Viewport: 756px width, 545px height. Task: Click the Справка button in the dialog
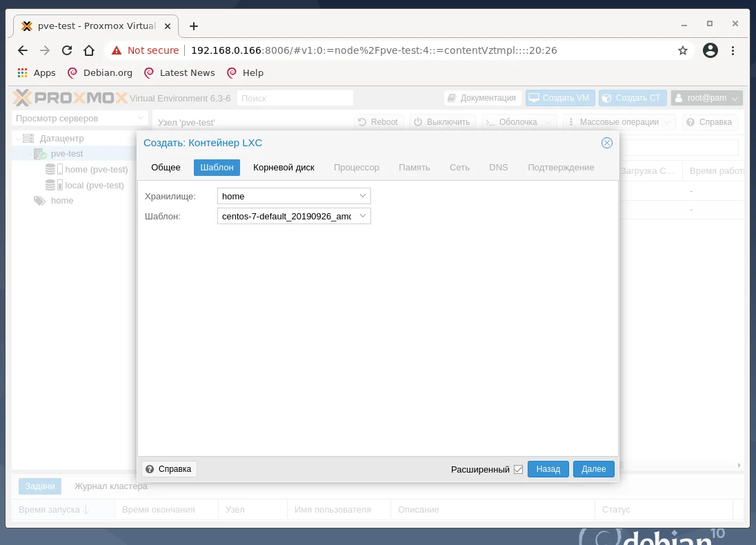coord(168,469)
